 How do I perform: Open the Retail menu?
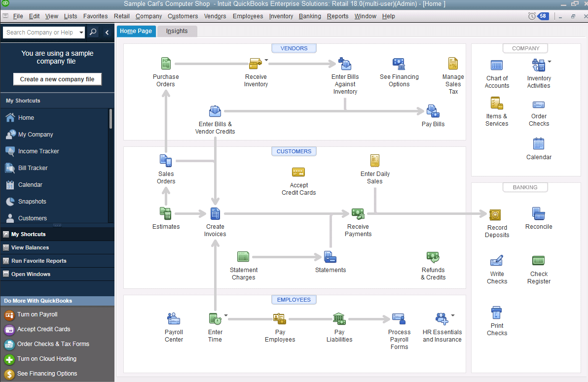(x=122, y=16)
